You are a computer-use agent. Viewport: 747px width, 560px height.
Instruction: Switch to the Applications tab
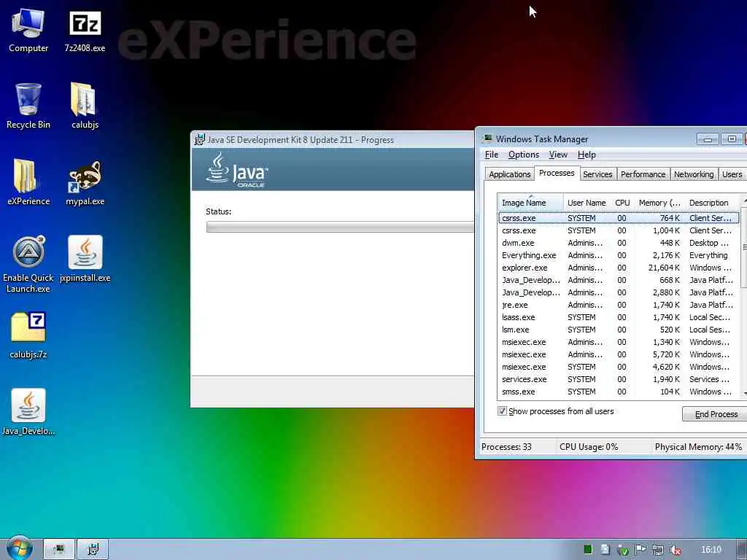(509, 174)
